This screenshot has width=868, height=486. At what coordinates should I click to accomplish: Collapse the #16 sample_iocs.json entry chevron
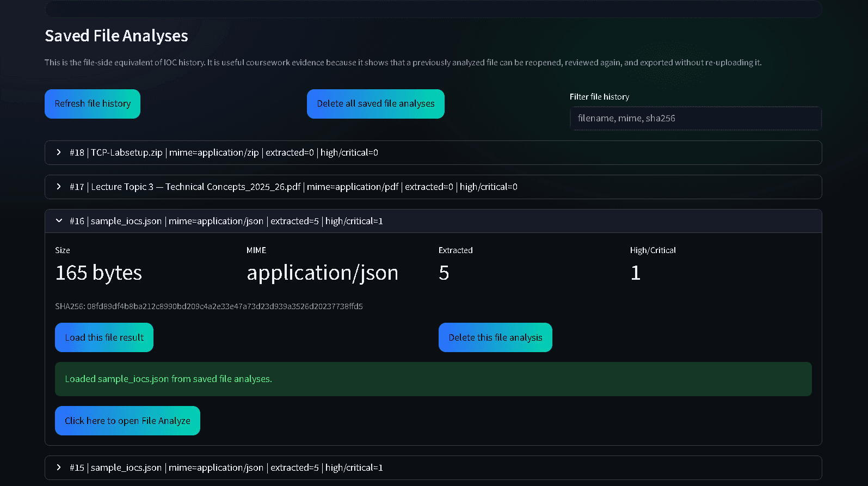tap(59, 221)
